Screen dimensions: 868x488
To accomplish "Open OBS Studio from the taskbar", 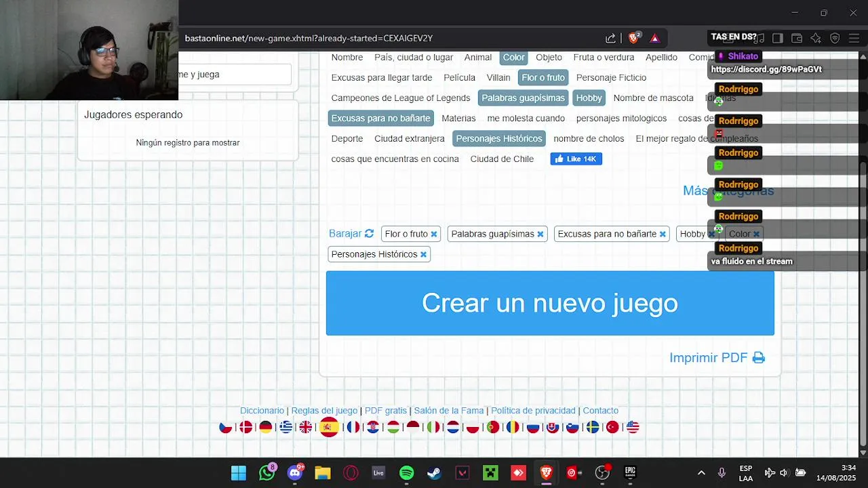I will (x=602, y=473).
